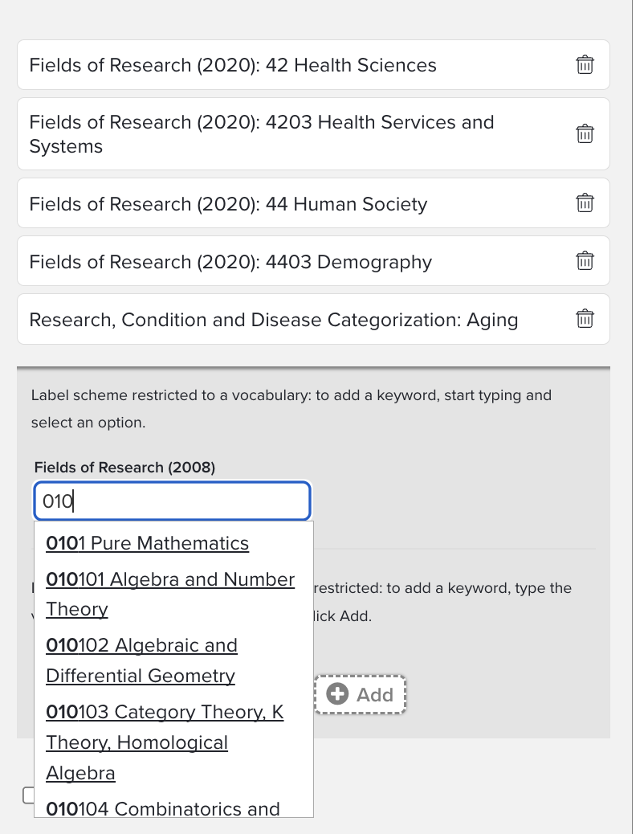This screenshot has width=644, height=834.
Task: Delete the 4403 Demography keyword
Action: (x=585, y=261)
